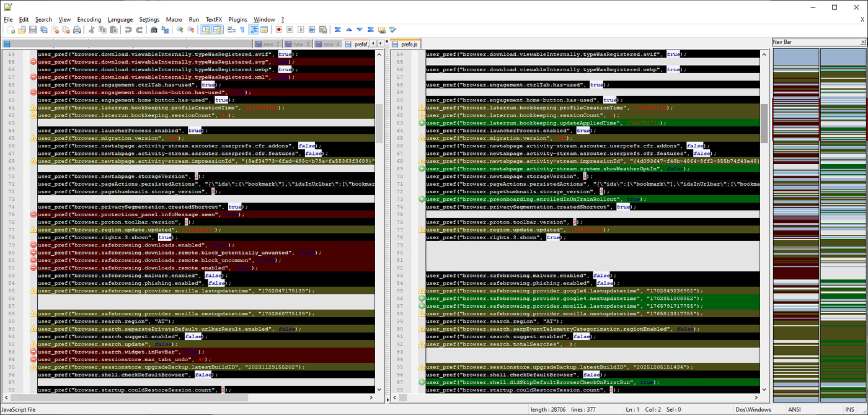Jump to last difference compare icon
Screen dimensions: 868x415
(371, 30)
